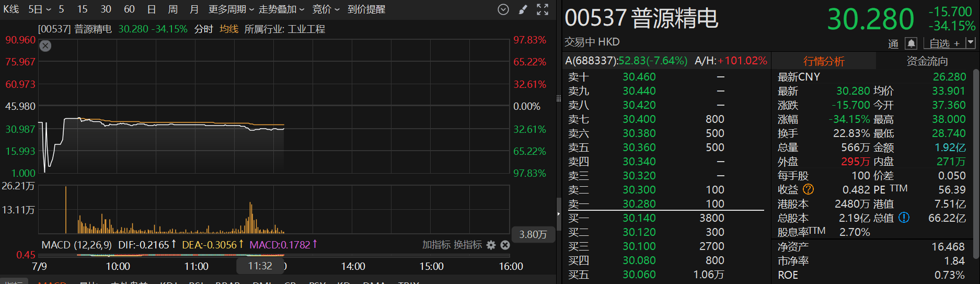
Task: Open the 自选 watchlist dropdown arrow
Action: click(x=971, y=43)
